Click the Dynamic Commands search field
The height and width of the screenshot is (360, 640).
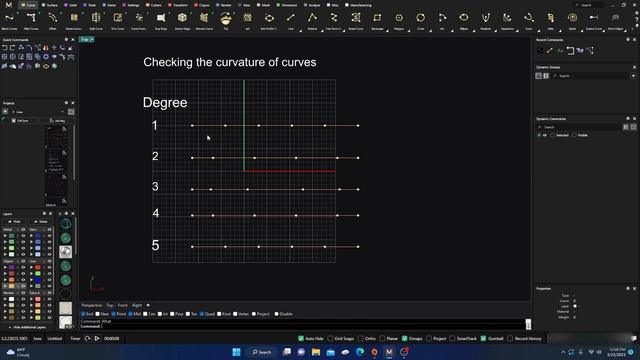(579, 127)
